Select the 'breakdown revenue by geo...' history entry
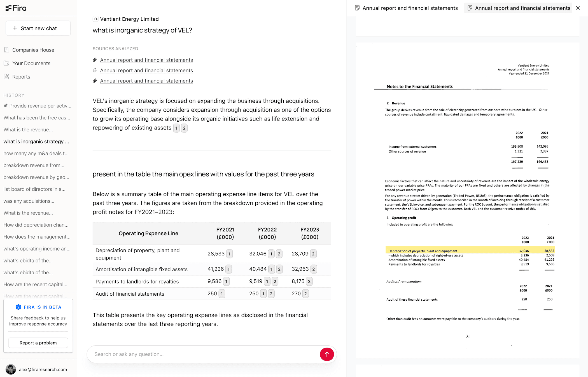588x377 pixels. tap(36, 177)
